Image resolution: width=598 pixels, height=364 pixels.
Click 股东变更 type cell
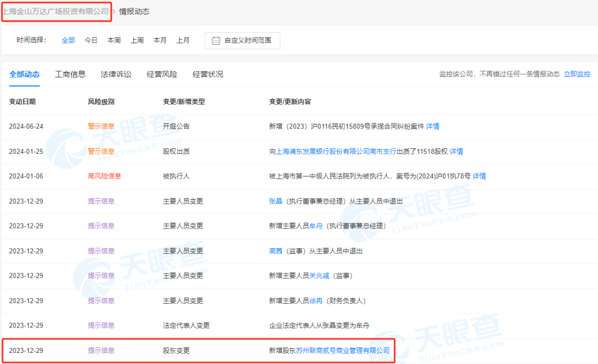pyautogui.click(x=176, y=351)
